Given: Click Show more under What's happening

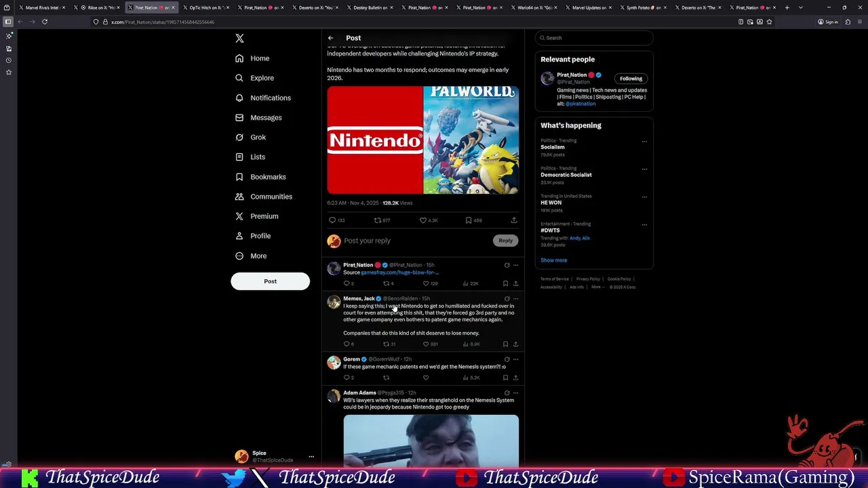Looking at the screenshot, I should pos(554,260).
